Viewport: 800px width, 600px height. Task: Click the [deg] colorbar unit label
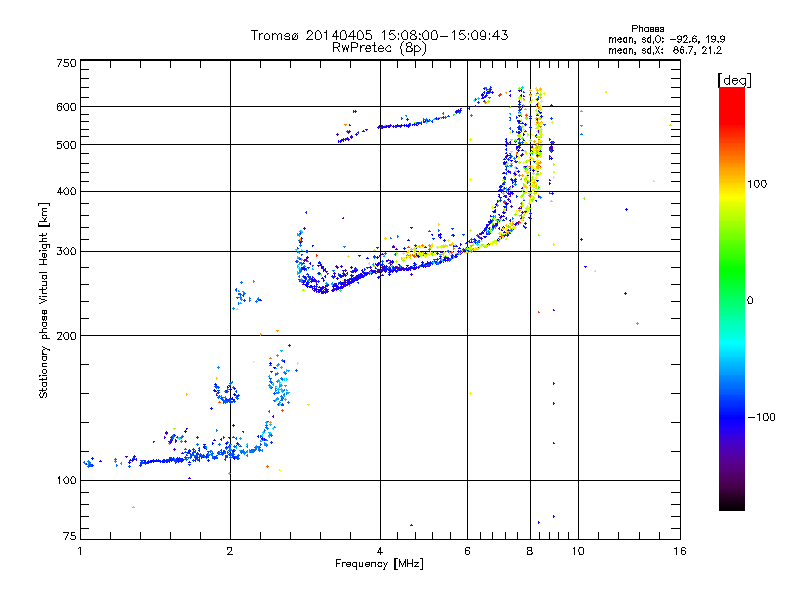tap(734, 80)
